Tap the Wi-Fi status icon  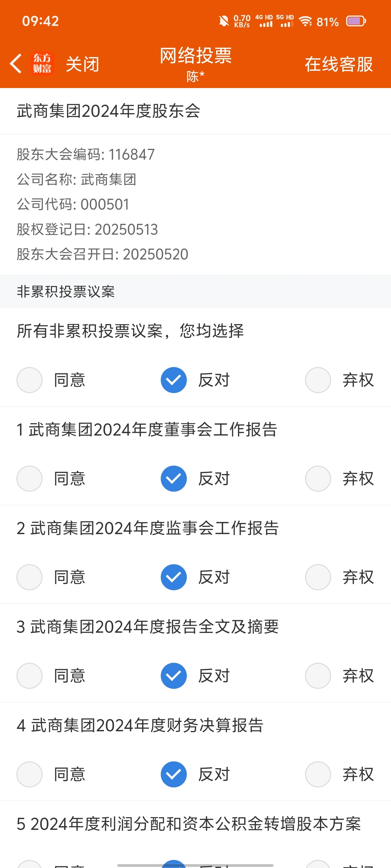tap(306, 21)
